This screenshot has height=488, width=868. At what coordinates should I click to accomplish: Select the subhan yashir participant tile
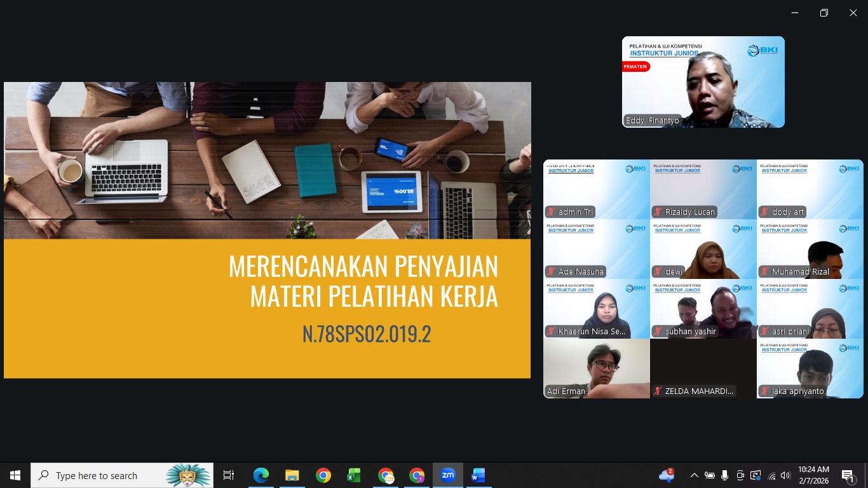point(703,309)
